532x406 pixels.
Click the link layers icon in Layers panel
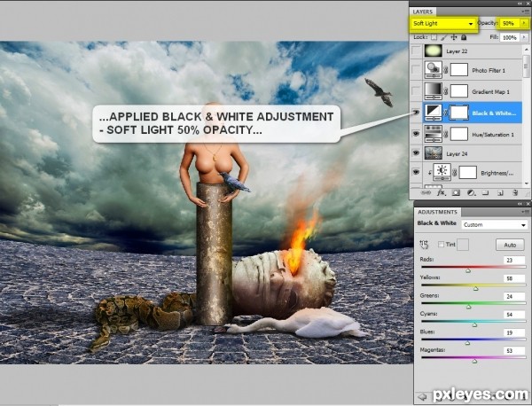426,192
